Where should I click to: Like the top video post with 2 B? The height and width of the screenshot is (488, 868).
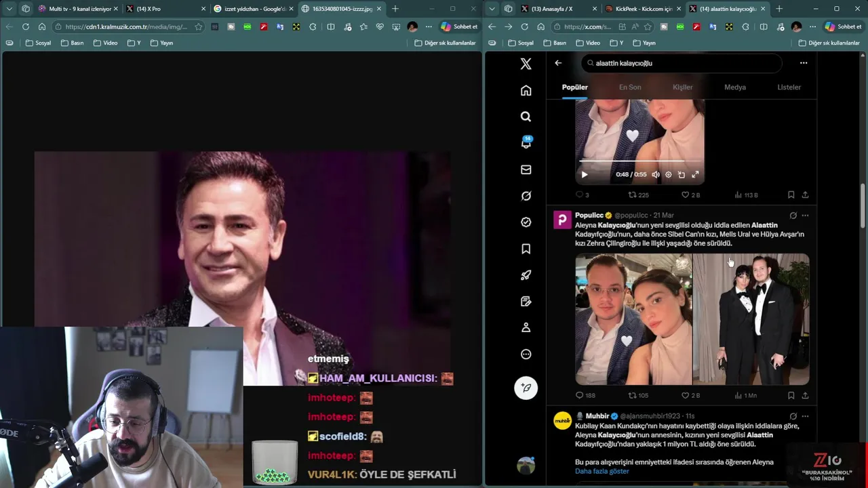click(x=690, y=195)
